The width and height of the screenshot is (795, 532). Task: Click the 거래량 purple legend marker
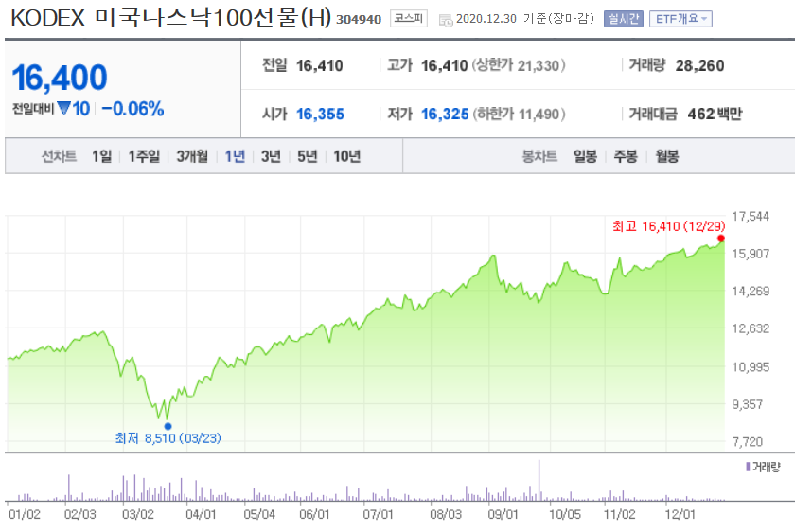(x=748, y=467)
